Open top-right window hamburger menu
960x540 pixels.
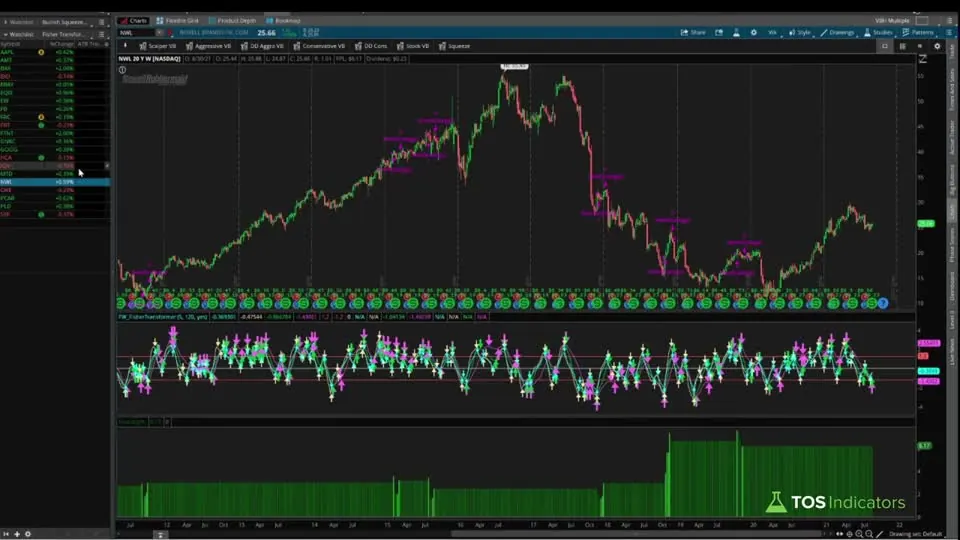(x=949, y=20)
